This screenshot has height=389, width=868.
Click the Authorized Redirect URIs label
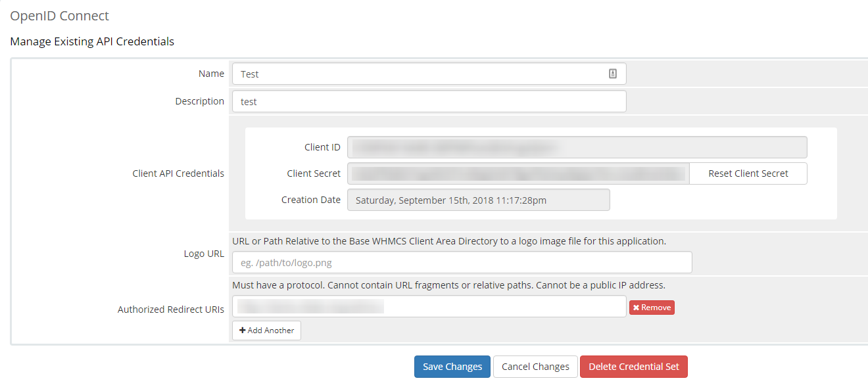coord(171,309)
